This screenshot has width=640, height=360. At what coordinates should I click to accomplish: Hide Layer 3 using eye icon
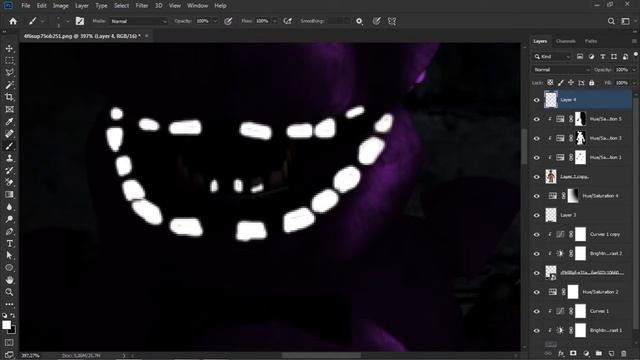click(x=537, y=215)
